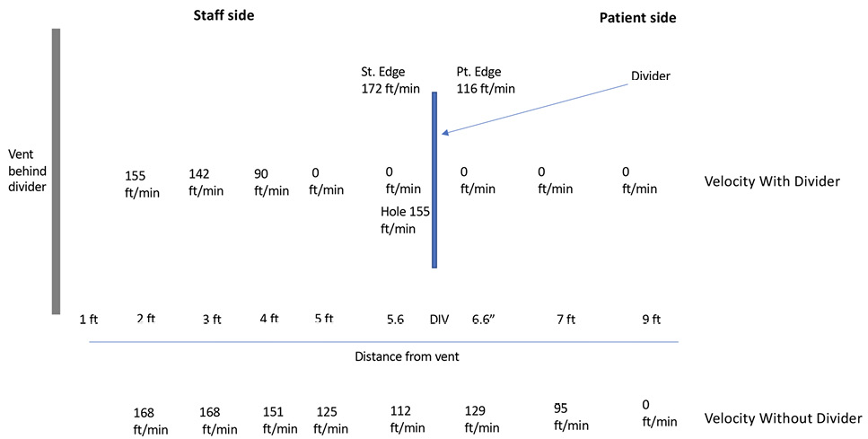This screenshot has width=868, height=439.
Task: Click the blue Divider bar
Action: (435, 180)
